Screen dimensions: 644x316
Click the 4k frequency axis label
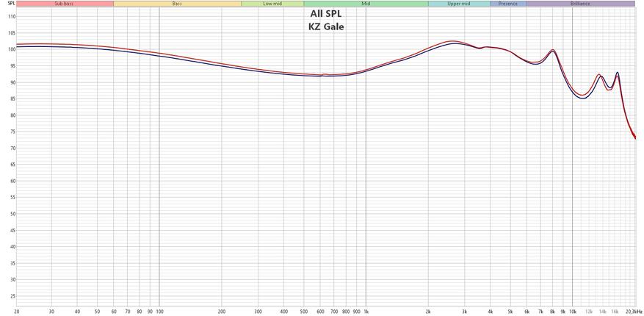coord(491,312)
